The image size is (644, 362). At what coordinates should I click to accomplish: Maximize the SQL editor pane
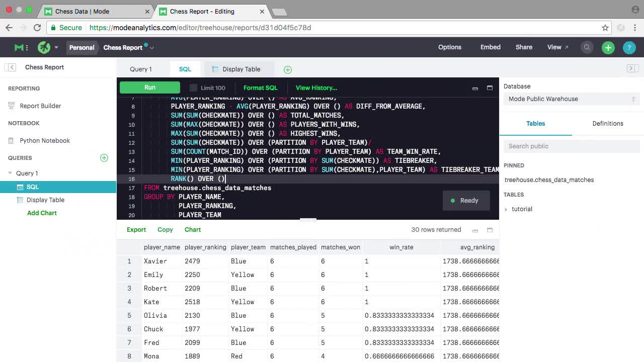coord(490,88)
